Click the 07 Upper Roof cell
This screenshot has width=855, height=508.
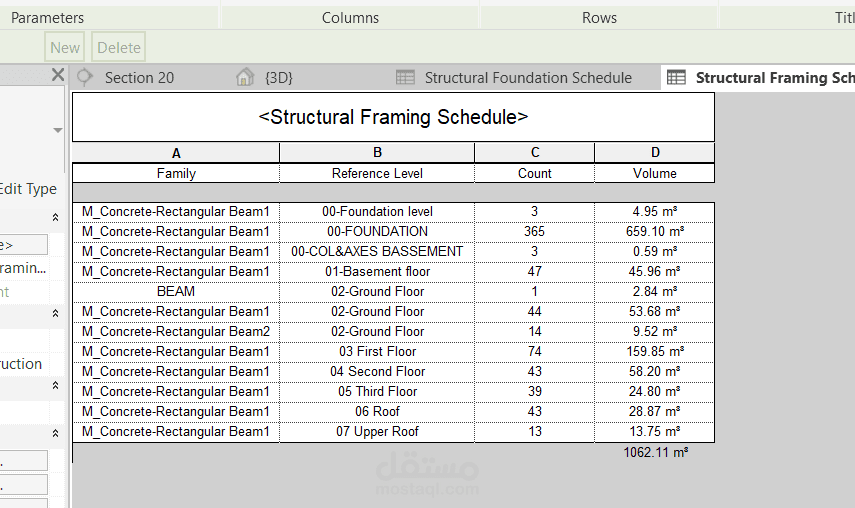point(377,432)
